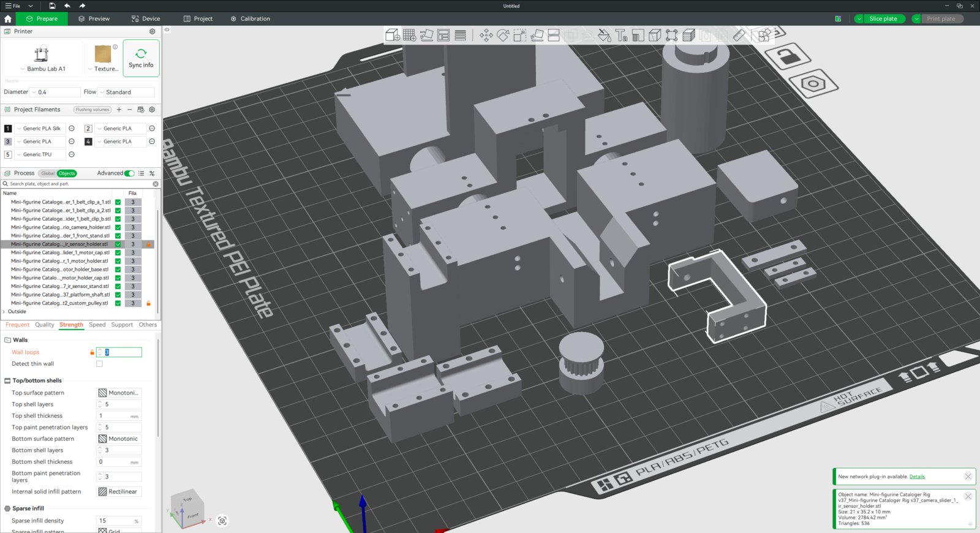Uncheck printable box for rio_camera_holder.stl
Viewport: 980px width, 533px height.
[118, 227]
